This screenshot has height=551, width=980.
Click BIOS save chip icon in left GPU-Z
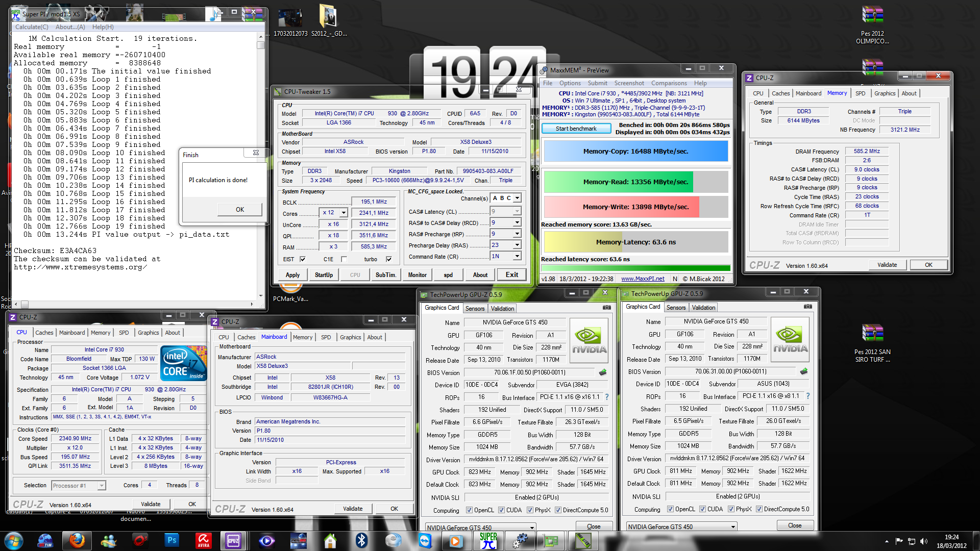tap(603, 372)
